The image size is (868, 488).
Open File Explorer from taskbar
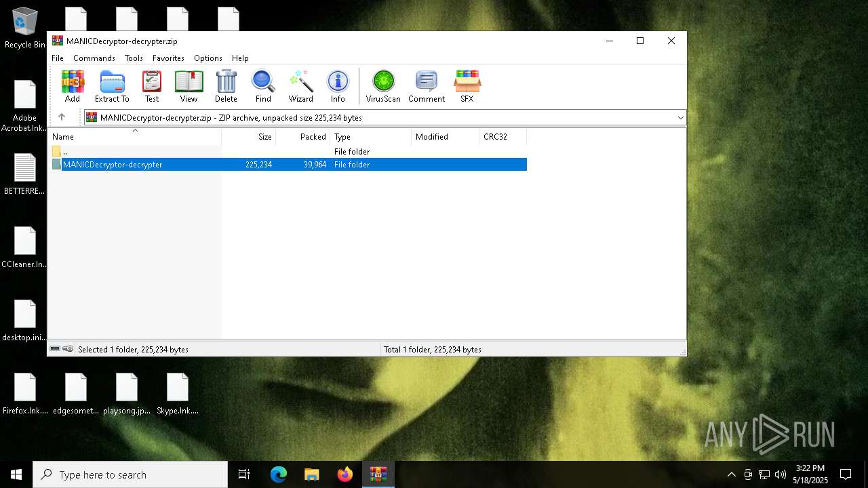coord(312,474)
